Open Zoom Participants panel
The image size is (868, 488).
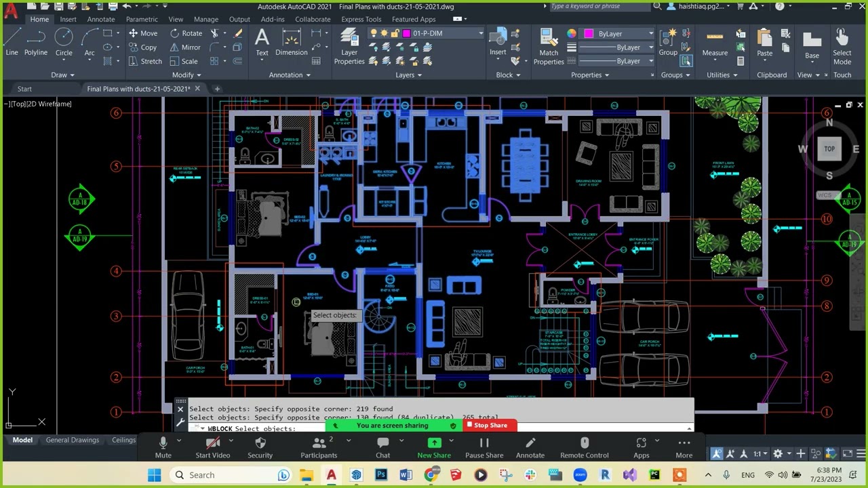[x=319, y=447]
